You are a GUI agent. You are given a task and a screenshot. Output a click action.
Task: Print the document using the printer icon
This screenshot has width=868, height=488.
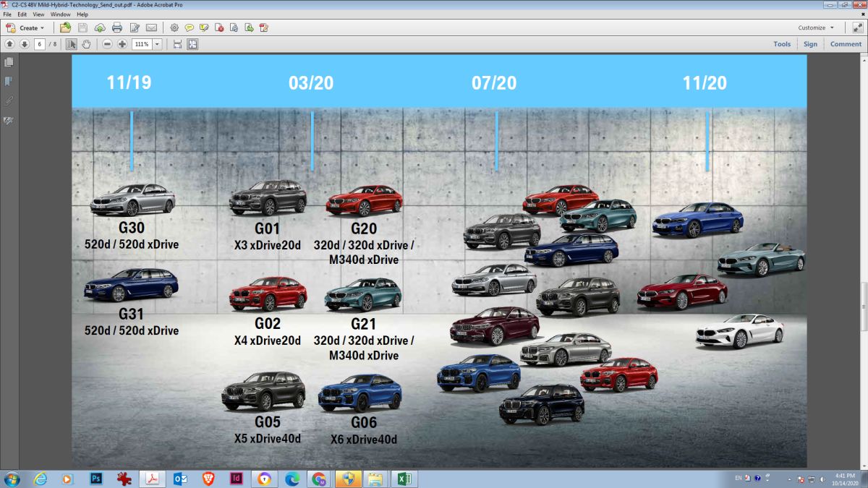tap(116, 27)
